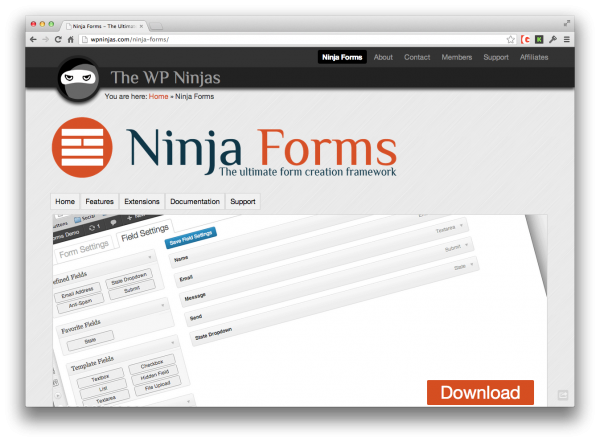
Task: Open a new browser tab
Action: click(x=156, y=26)
